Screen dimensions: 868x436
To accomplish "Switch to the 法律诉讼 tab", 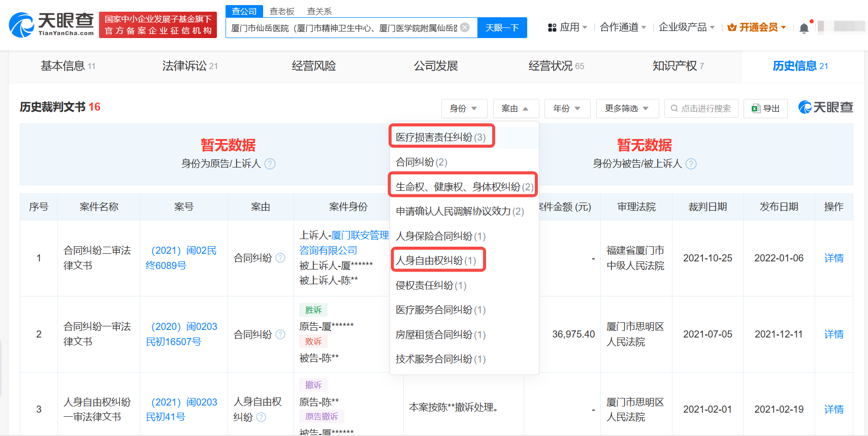I will [x=190, y=66].
